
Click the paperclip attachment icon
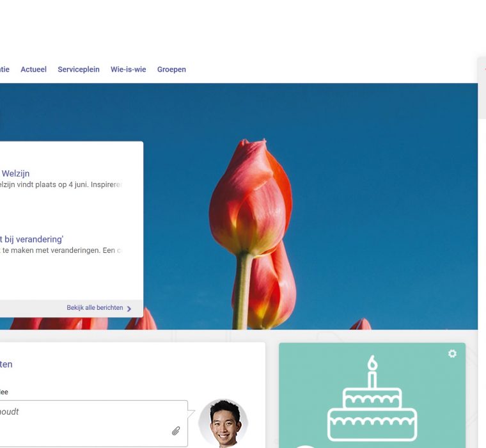pyautogui.click(x=176, y=431)
